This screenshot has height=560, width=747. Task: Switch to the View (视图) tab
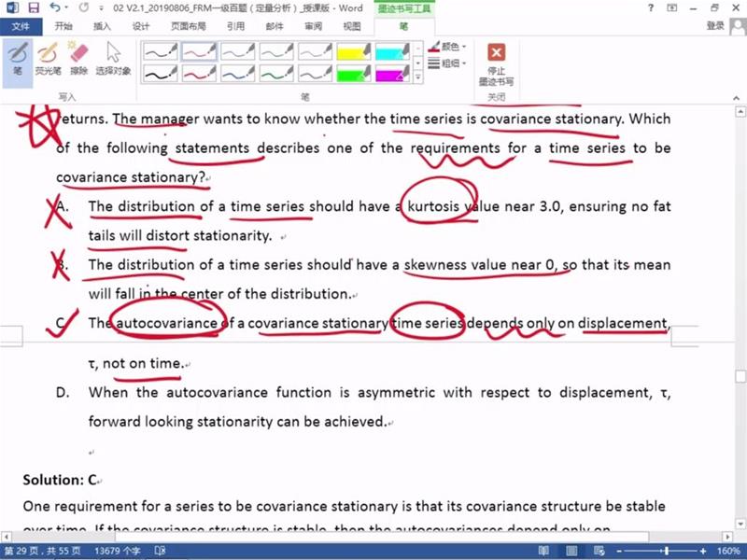tap(352, 26)
